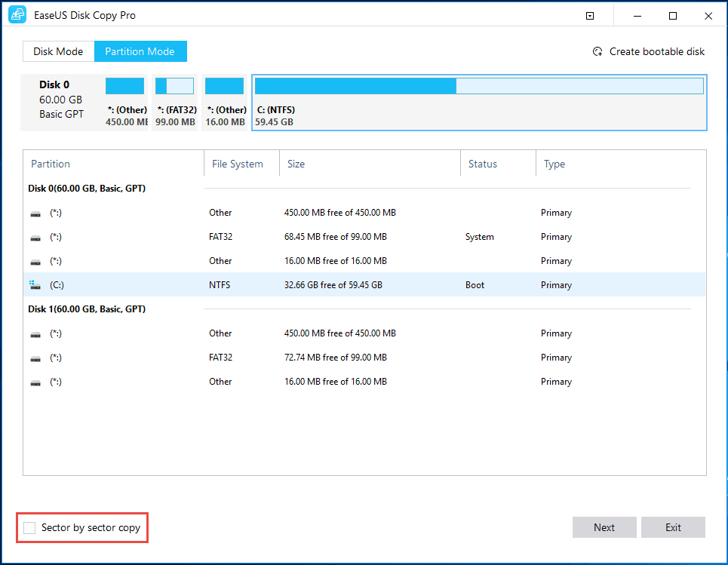
Task: Click FAT32 cell in Disk 1 72.74 MB row
Action: coord(220,358)
